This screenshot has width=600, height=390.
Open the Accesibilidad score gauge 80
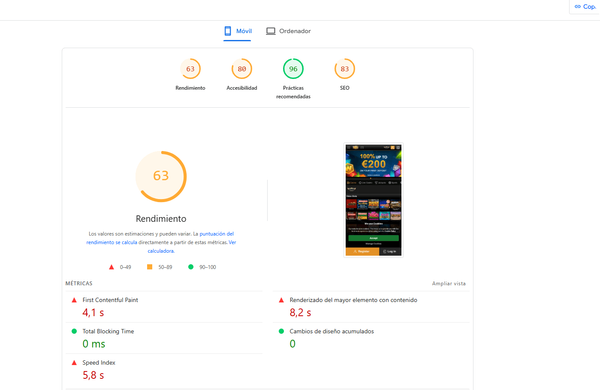pyautogui.click(x=241, y=69)
